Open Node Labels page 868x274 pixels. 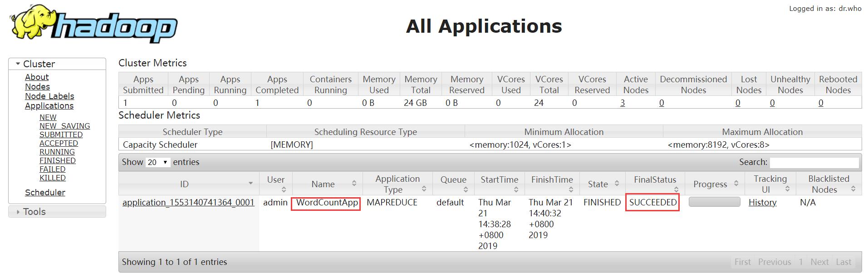click(49, 96)
